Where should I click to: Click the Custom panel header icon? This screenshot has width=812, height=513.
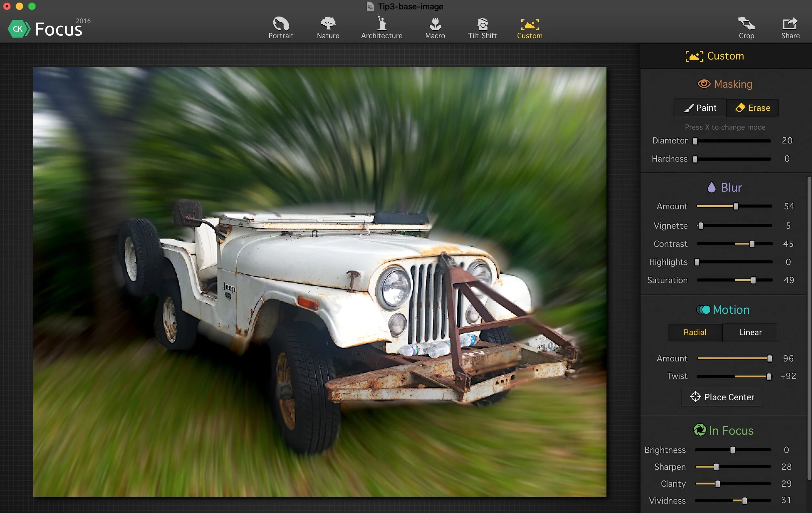(694, 56)
